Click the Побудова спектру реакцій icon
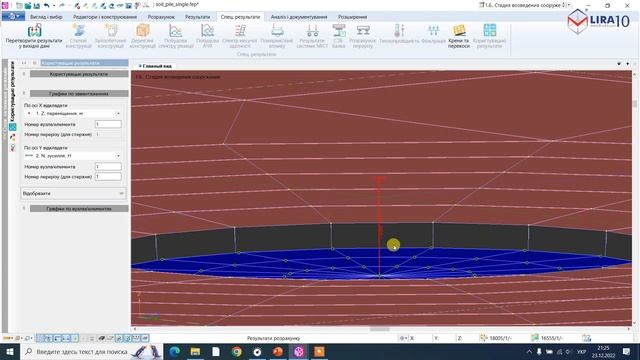This screenshot has width=640, height=360. click(x=176, y=36)
